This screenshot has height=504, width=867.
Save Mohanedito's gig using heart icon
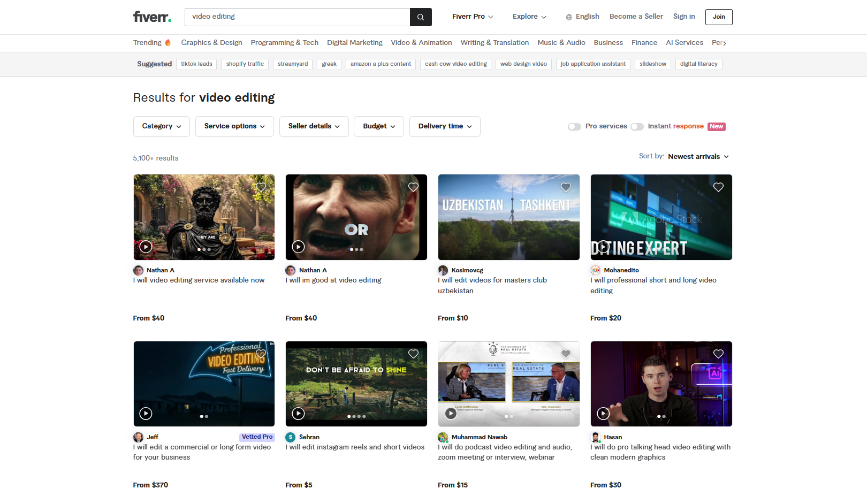pyautogui.click(x=718, y=187)
